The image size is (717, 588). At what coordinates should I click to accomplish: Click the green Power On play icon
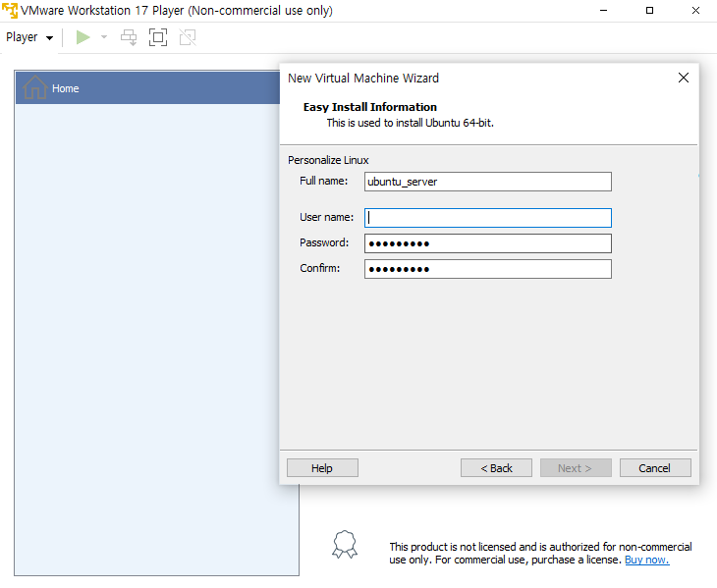(83, 37)
